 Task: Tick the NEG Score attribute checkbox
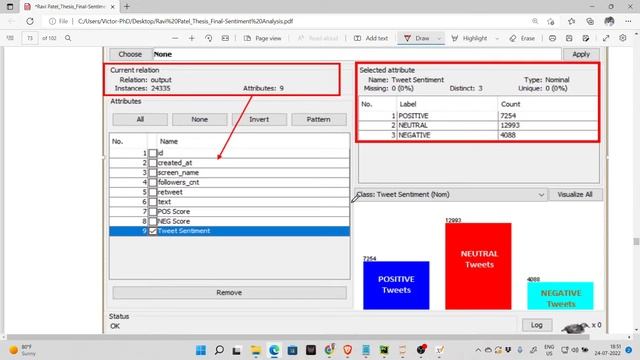pyautogui.click(x=153, y=222)
